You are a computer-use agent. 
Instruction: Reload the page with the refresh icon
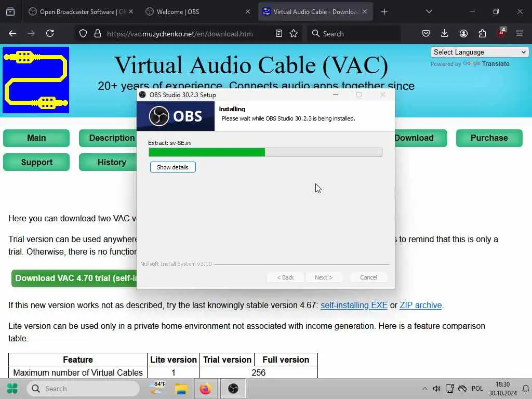coord(50,34)
